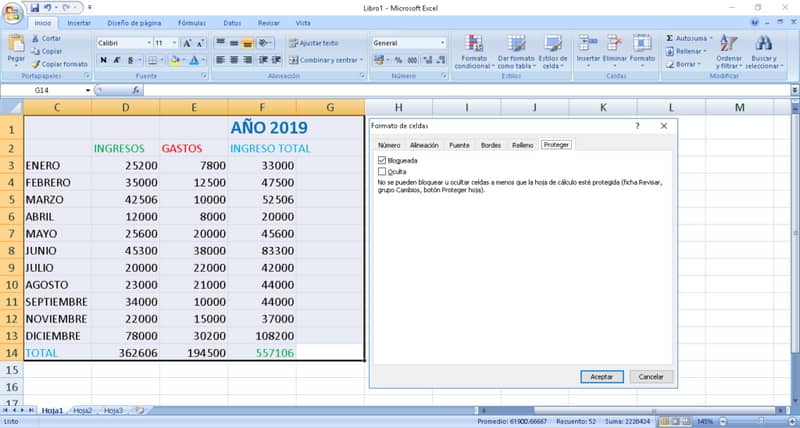Toggle bottom vertical alignment button
This screenshot has width=800, height=428.
[247, 43]
